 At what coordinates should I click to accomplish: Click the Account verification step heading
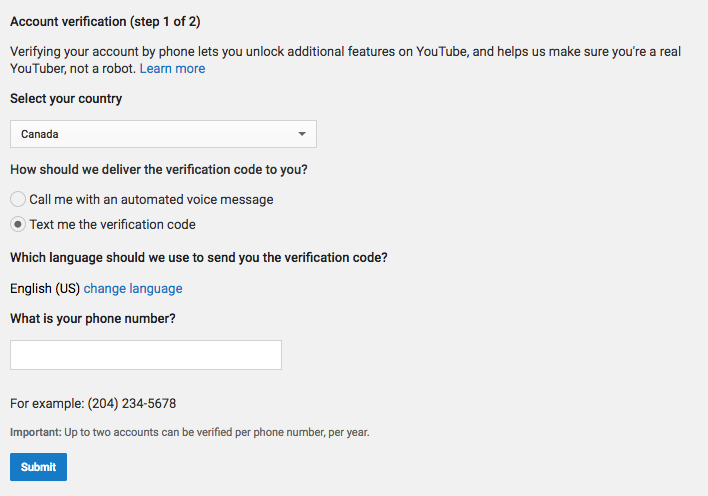tap(105, 22)
